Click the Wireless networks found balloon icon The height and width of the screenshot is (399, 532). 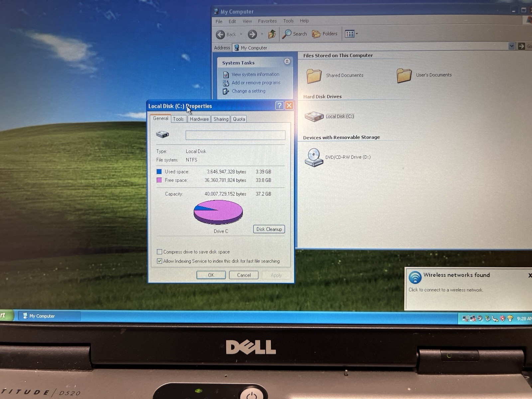point(415,278)
